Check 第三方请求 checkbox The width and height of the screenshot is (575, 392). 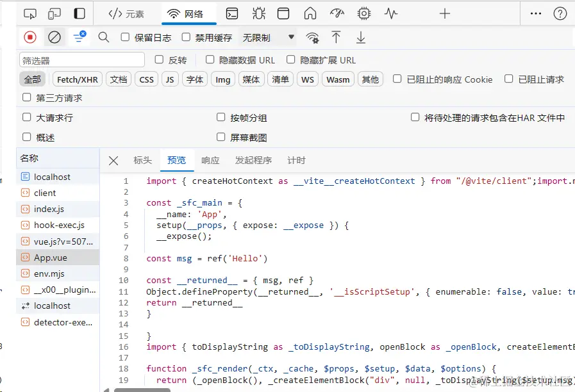[x=26, y=97]
